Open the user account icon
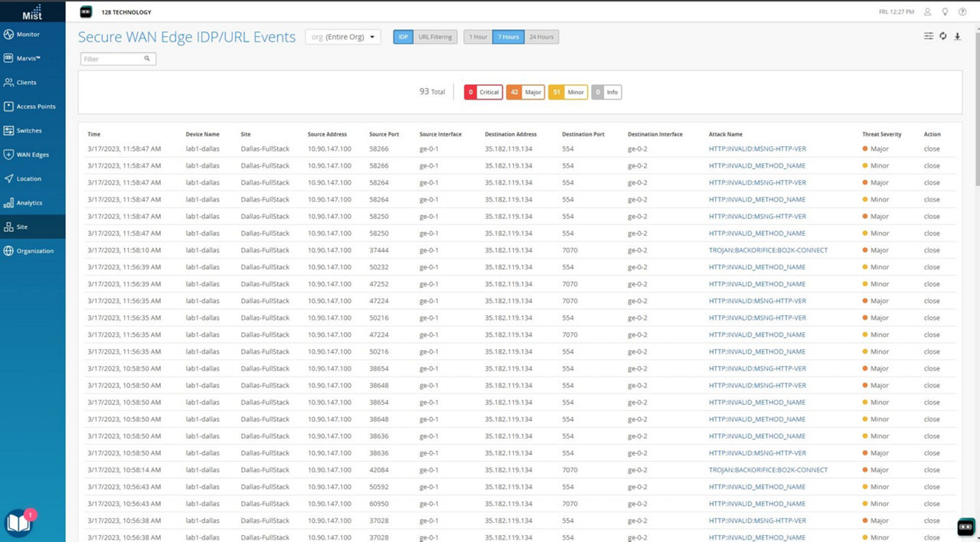This screenshot has height=542, width=980. pos(926,11)
